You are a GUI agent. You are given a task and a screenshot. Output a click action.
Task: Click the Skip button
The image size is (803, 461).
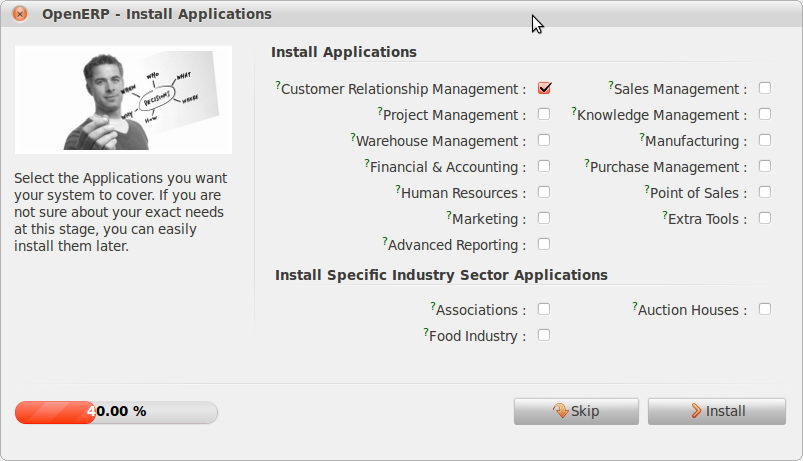point(575,411)
